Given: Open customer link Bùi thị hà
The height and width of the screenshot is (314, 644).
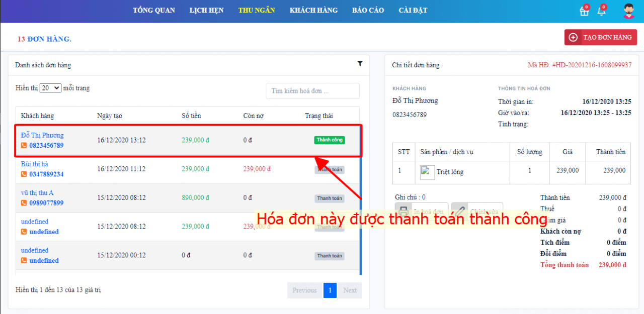Looking at the screenshot, I should pyautogui.click(x=35, y=164).
